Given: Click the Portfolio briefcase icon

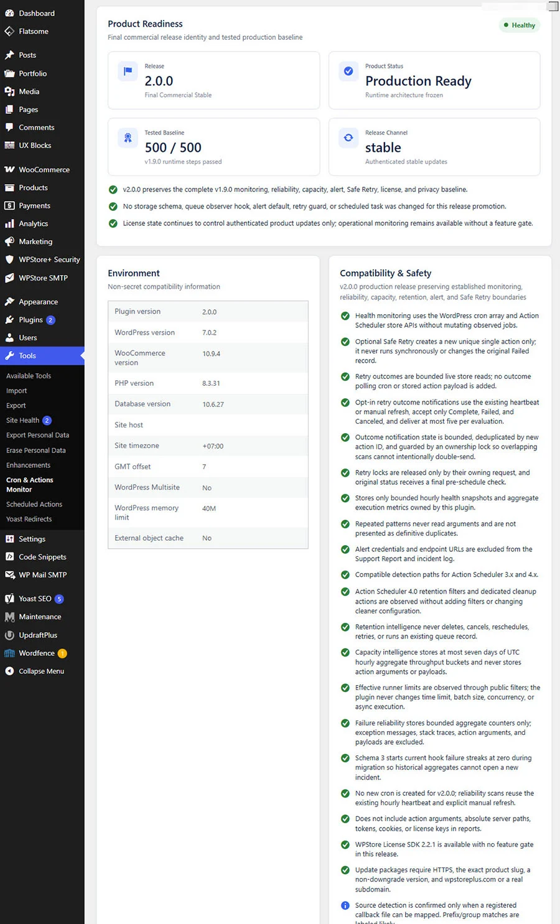Looking at the screenshot, I should (x=9, y=73).
